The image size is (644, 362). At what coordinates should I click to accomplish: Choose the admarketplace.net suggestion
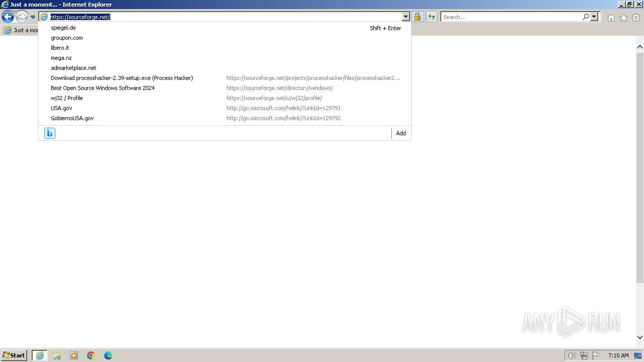[224, 68]
